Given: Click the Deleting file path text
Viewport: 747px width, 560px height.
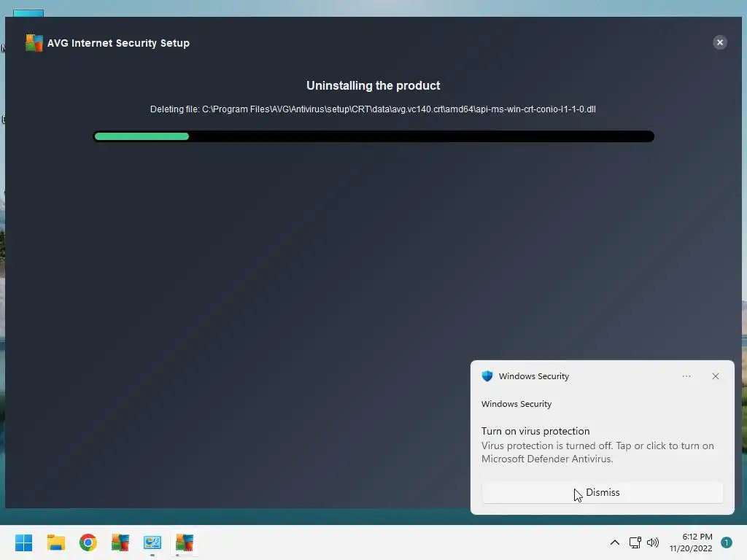Looking at the screenshot, I should tap(373, 109).
